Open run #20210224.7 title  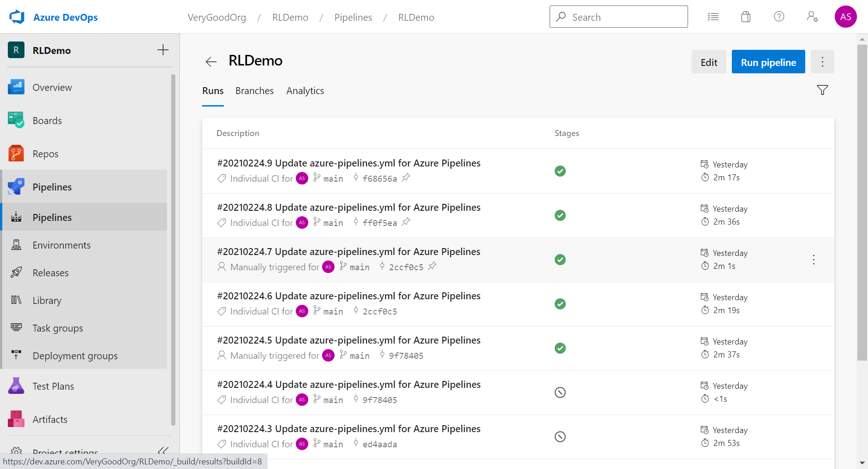(348, 251)
